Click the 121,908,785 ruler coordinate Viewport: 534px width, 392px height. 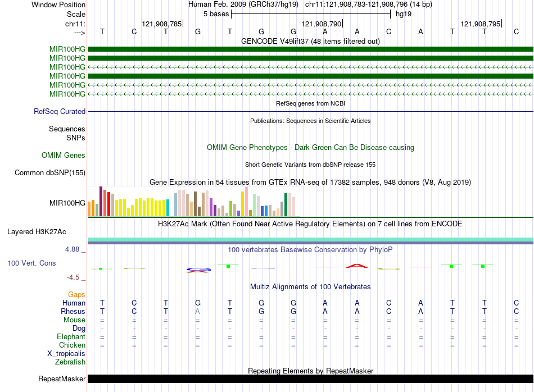point(162,24)
